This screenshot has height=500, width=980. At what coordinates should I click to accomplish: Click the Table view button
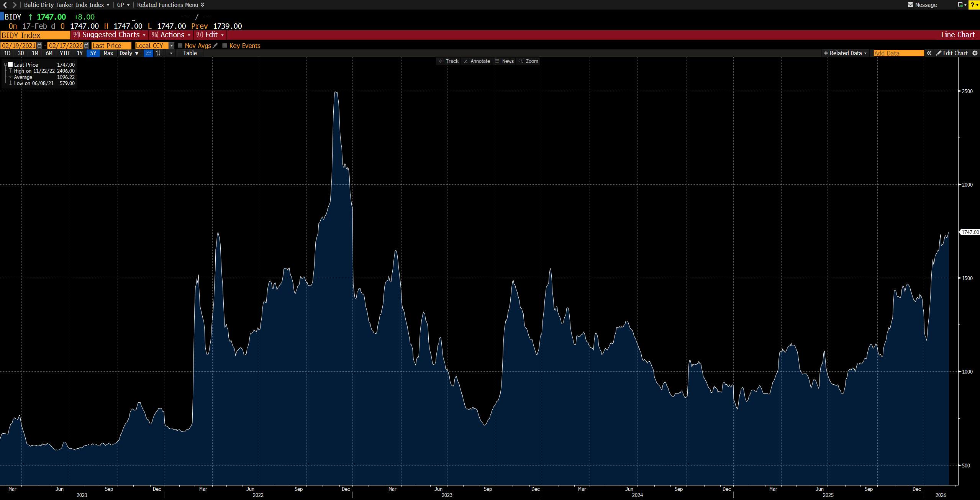point(190,53)
